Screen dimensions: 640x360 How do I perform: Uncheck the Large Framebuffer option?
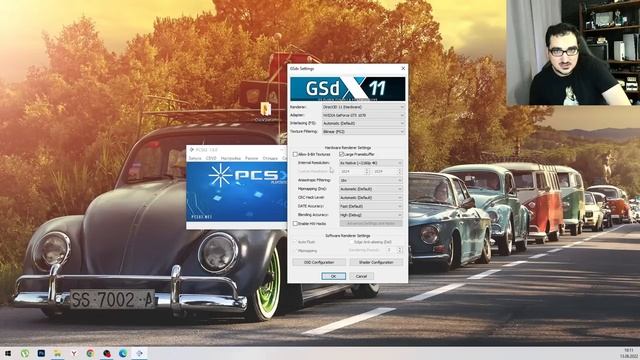(342, 154)
